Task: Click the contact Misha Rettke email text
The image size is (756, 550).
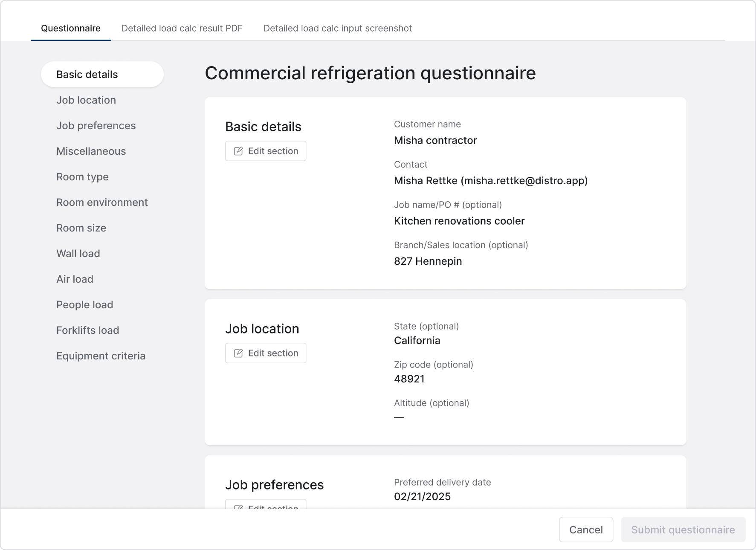Action: (x=491, y=180)
